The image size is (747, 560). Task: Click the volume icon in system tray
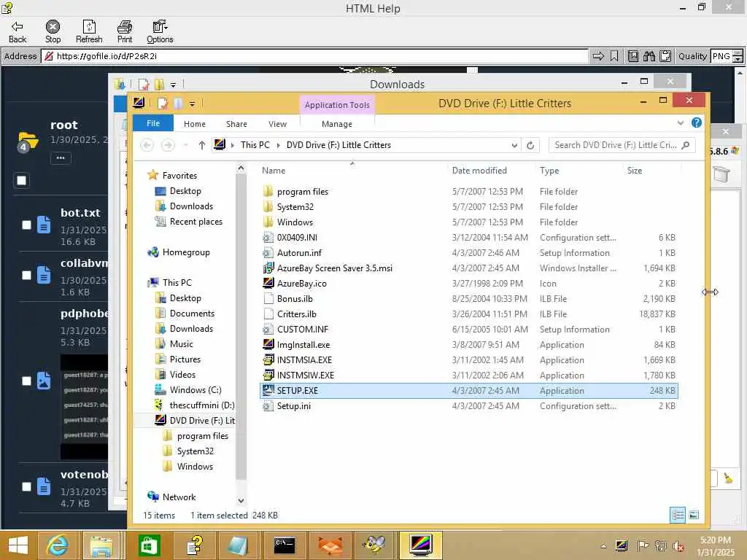pos(678,546)
